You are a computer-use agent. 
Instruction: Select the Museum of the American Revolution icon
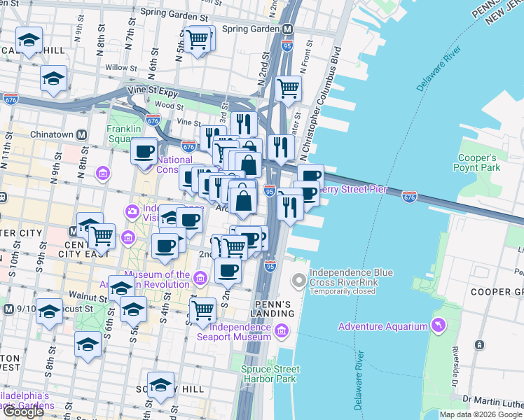[200, 279]
